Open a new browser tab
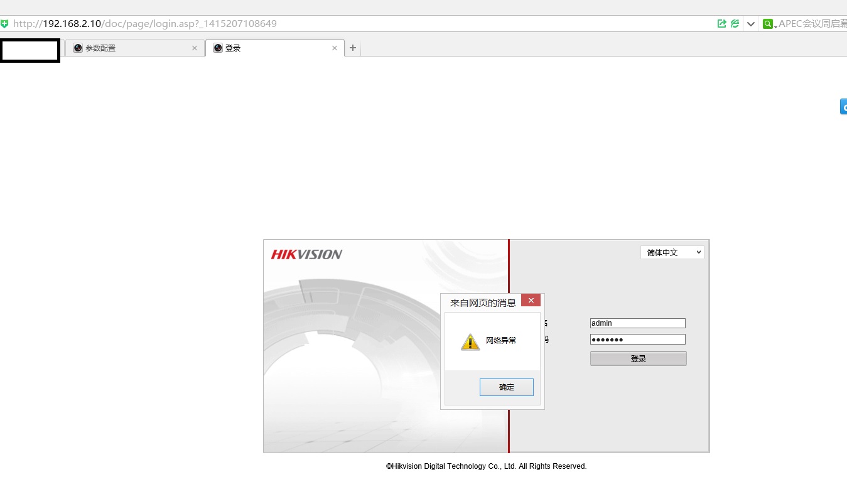847x504 pixels. pyautogui.click(x=353, y=48)
